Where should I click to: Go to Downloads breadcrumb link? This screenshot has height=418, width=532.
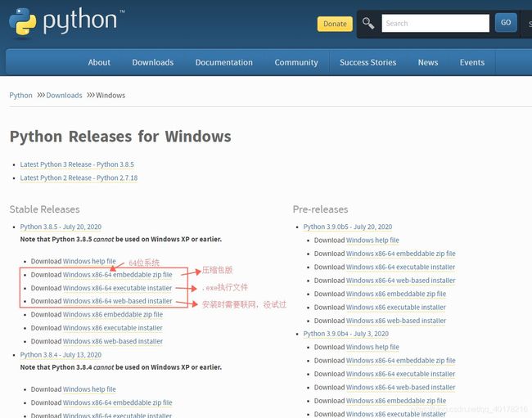(64, 95)
